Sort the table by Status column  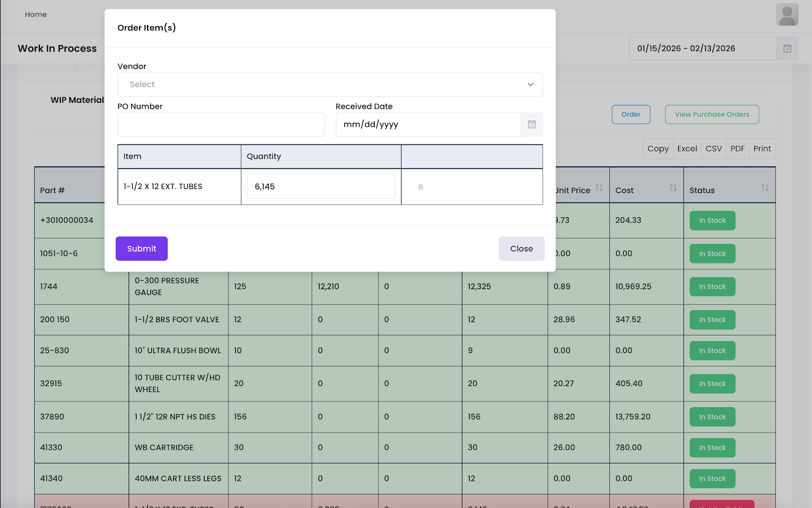pos(764,187)
